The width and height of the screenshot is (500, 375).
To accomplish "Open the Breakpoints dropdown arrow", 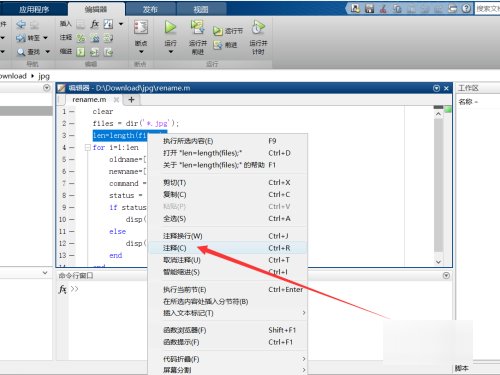I will [141, 52].
